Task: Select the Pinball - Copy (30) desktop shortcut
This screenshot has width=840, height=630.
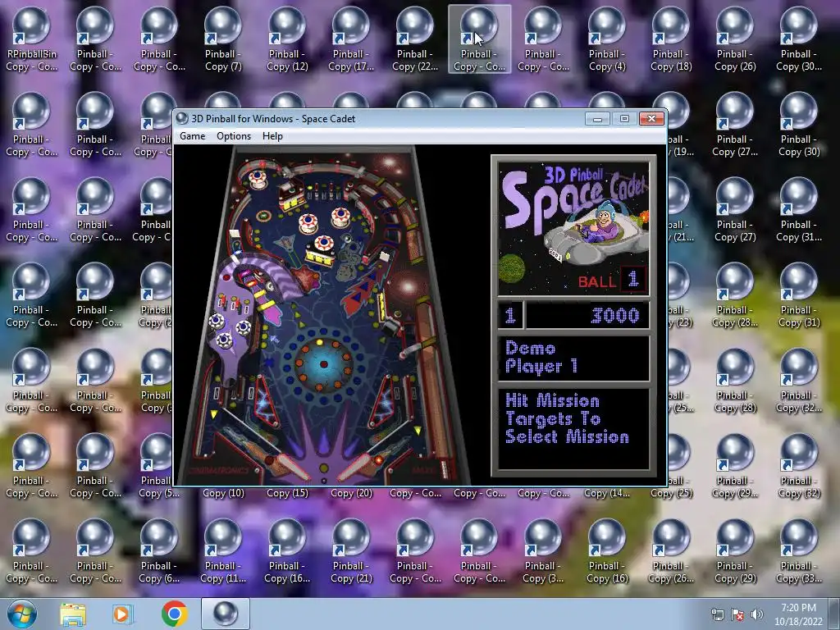Action: [x=799, y=126]
